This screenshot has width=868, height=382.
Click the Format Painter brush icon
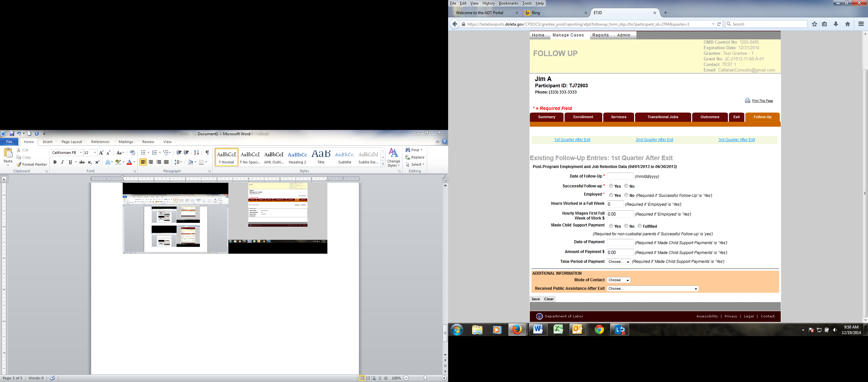click(x=19, y=164)
